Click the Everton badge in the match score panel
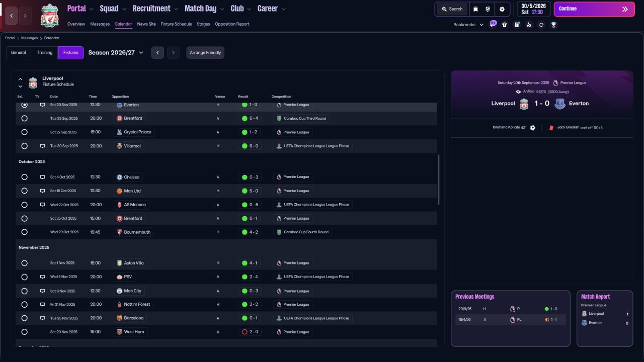Screen dimensions: 644x362 coord(560,104)
